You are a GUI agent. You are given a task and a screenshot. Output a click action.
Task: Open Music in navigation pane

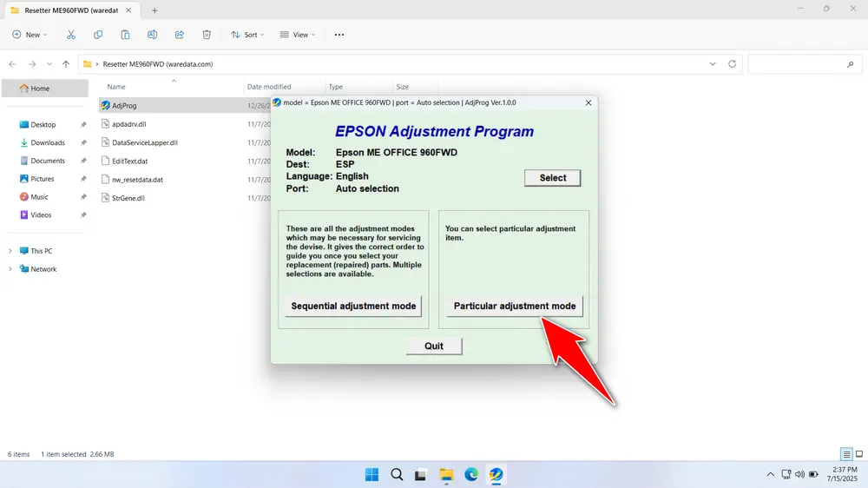39,196
